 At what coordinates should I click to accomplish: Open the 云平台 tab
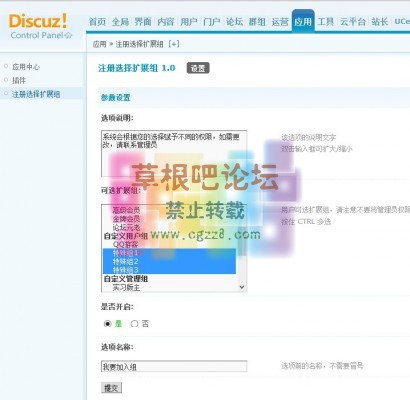click(x=353, y=22)
